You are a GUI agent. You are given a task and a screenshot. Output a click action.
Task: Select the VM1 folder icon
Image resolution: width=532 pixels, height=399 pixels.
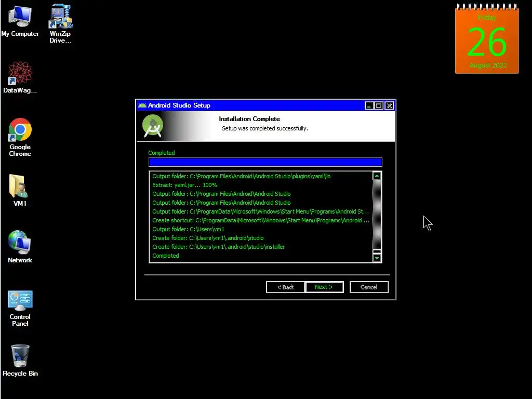click(x=20, y=190)
